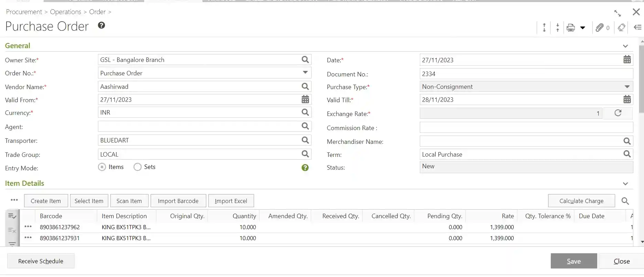Click the Scan Item button

point(129,201)
